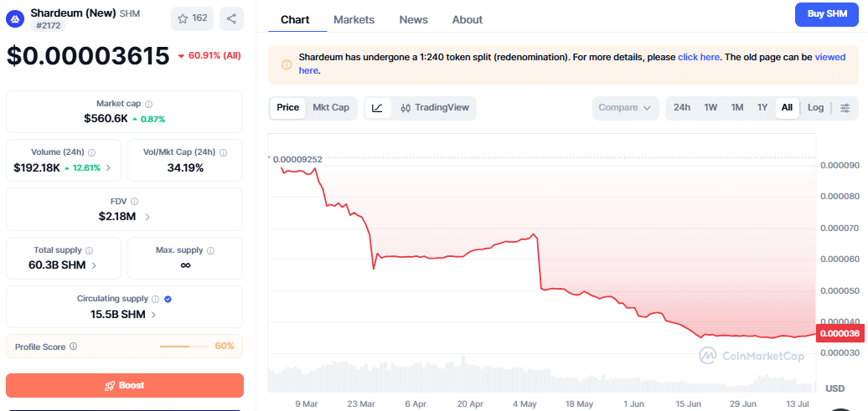868x411 pixels.
Task: Click the Buy SHM button
Action: 827,14
